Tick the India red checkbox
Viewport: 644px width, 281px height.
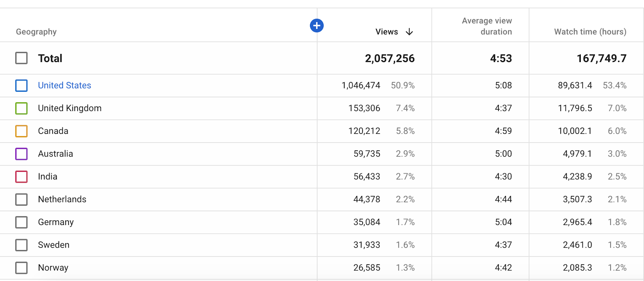click(21, 177)
